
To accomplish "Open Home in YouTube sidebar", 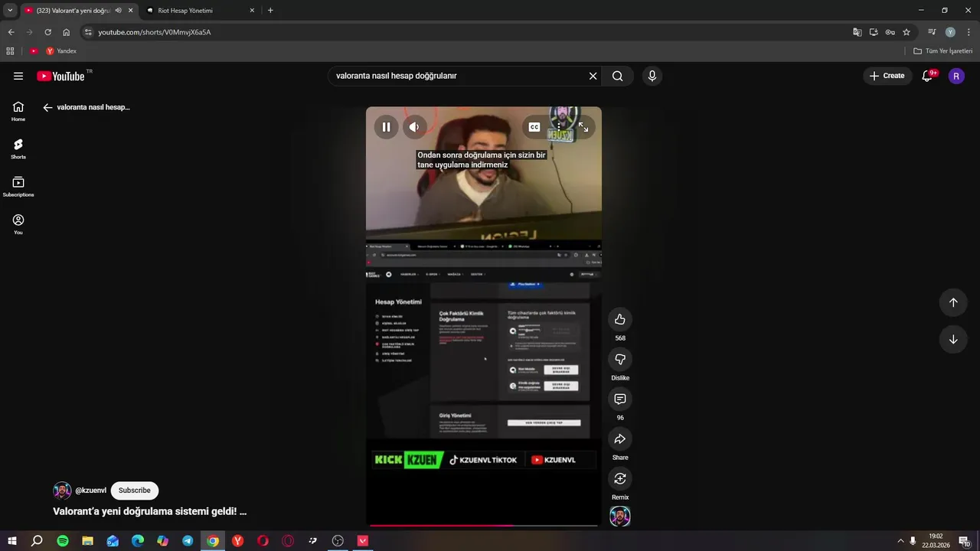I will click(x=18, y=111).
